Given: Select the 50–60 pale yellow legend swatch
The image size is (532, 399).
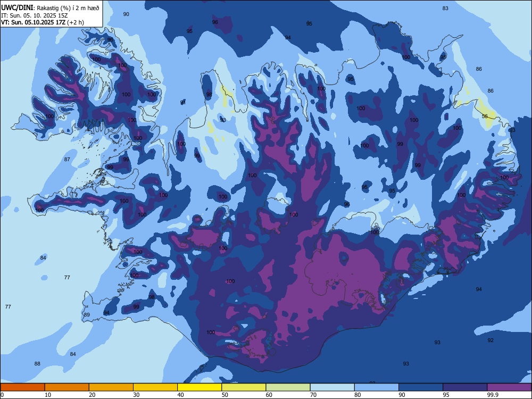Looking at the screenshot, I should (x=244, y=387).
